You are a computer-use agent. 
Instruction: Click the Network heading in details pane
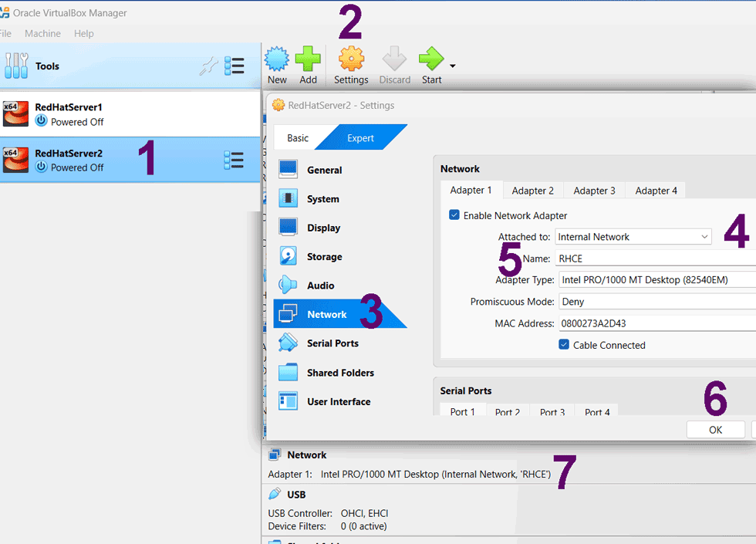tap(307, 454)
